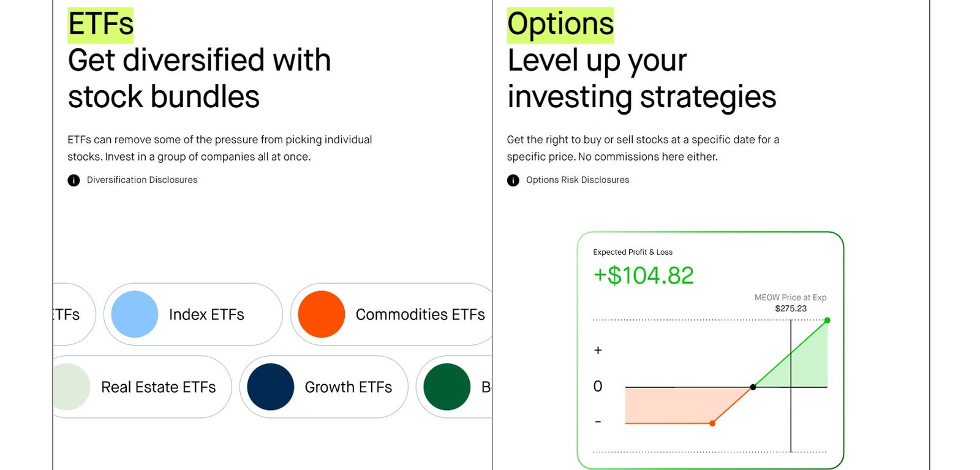Click the Diversification Disclosures info icon

tap(73, 180)
